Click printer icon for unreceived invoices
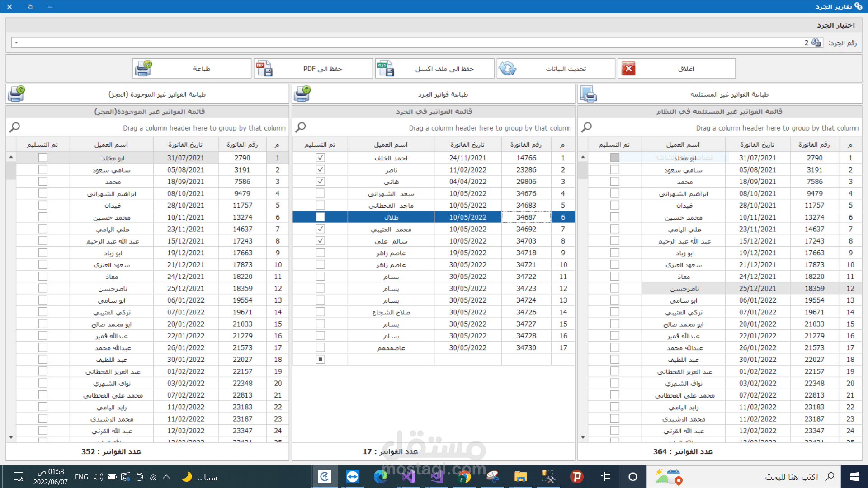 [589, 94]
